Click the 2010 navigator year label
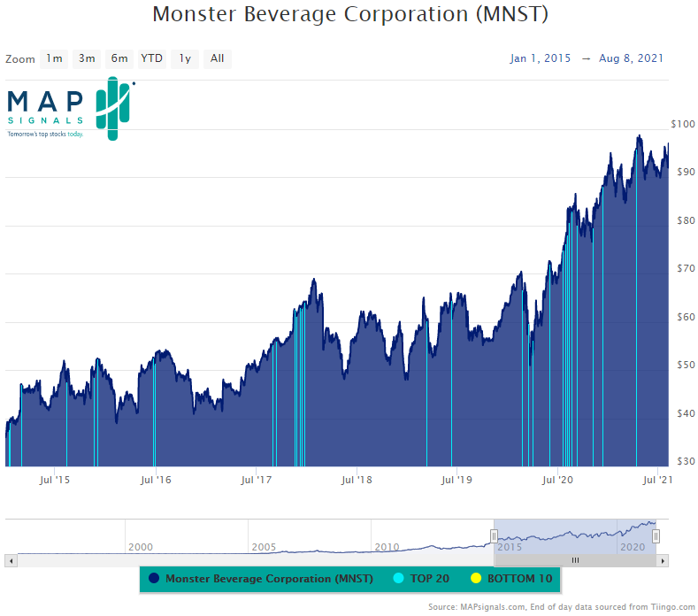The width and height of the screenshot is (698, 616). coord(387,547)
